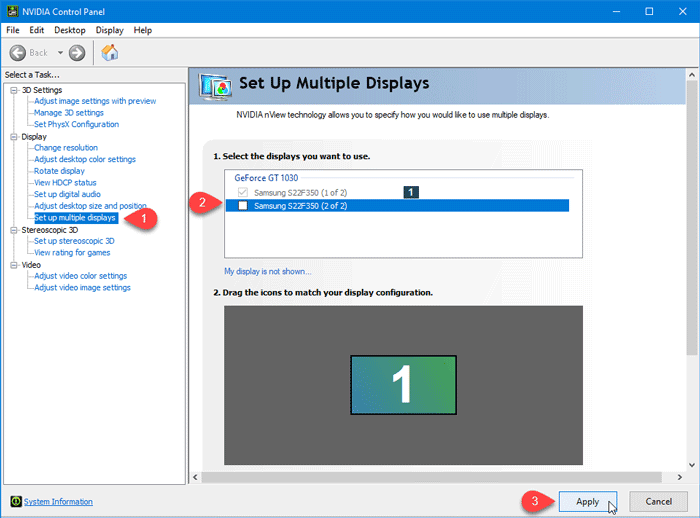
Task: Select Change resolution in the task tree
Action: point(66,148)
